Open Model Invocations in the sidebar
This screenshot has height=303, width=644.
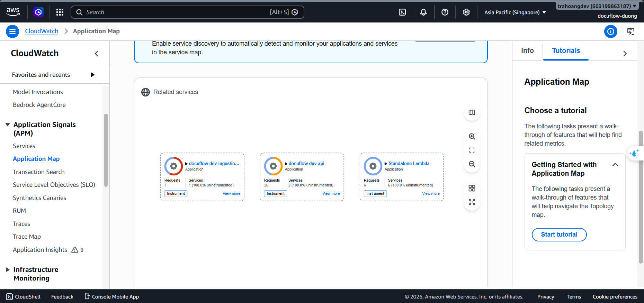tap(38, 92)
